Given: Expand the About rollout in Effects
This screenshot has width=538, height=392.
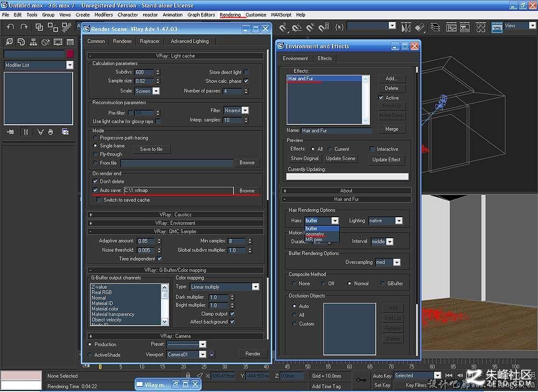Looking at the screenshot, I should point(346,191).
